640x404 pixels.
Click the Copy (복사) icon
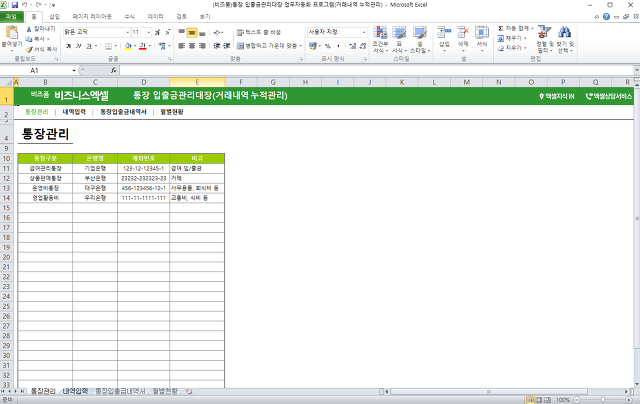coord(29,39)
